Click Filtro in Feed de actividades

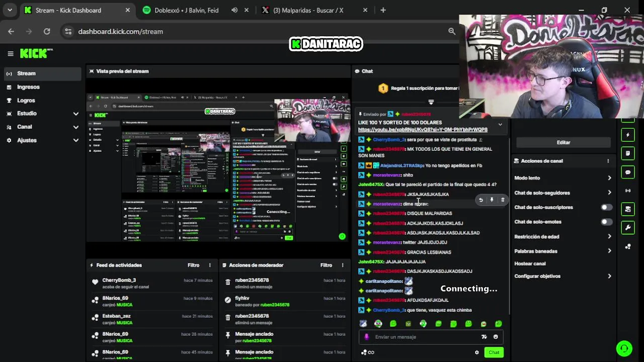pyautogui.click(x=193, y=265)
